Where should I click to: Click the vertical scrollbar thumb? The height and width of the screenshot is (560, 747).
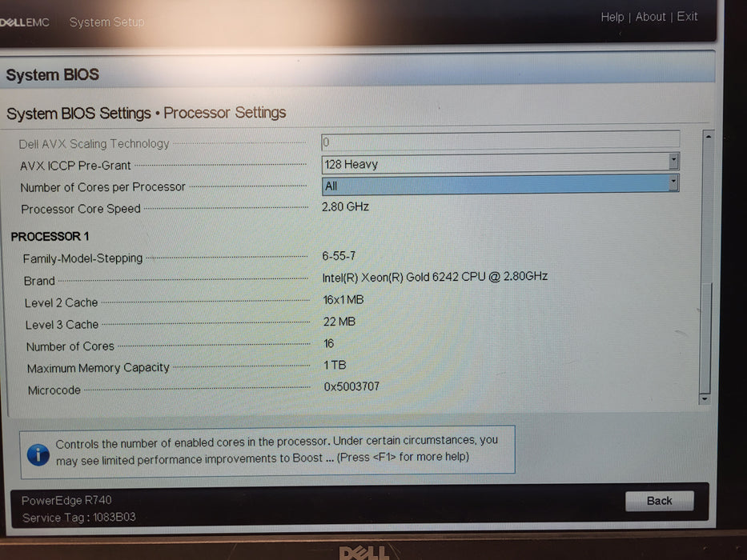[x=706, y=338]
